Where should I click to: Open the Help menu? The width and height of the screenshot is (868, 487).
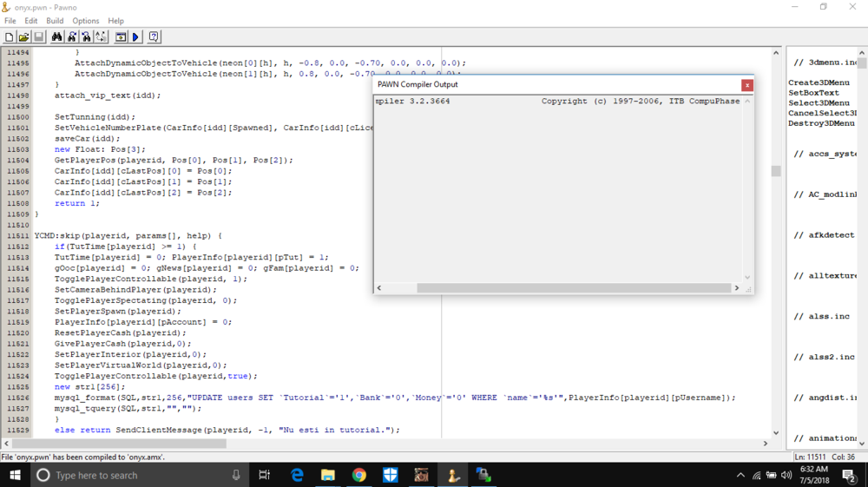coord(115,21)
